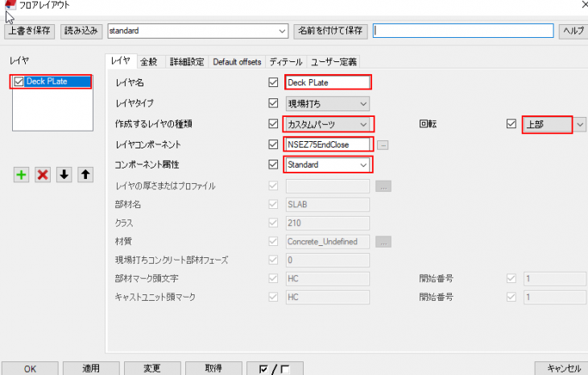588x375 pixels.
Task: Confirm with OK button
Action: (30, 369)
